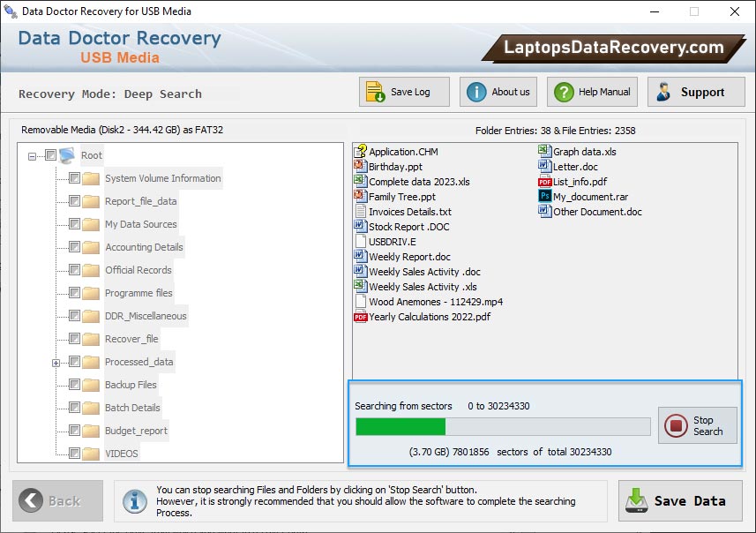Select the Official Records folder label
Screen dimensions: 756x533
[138, 270]
